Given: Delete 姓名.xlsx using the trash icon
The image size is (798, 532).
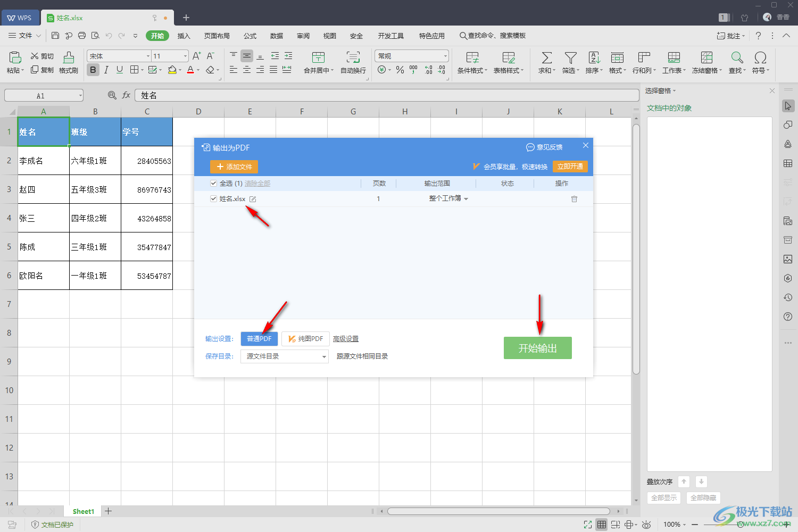Looking at the screenshot, I should [x=574, y=199].
